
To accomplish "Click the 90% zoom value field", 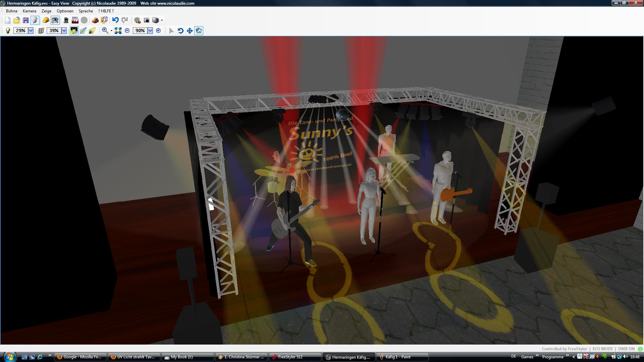I will (x=140, y=31).
